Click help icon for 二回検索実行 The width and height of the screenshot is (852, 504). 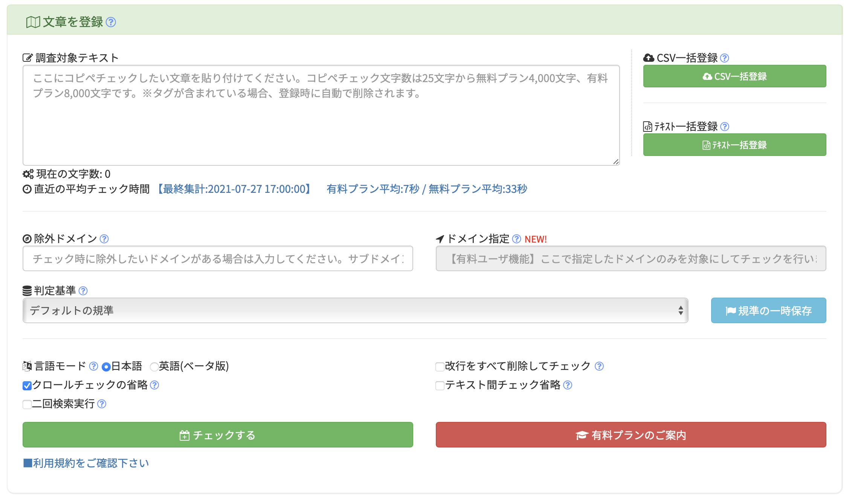coord(102,404)
